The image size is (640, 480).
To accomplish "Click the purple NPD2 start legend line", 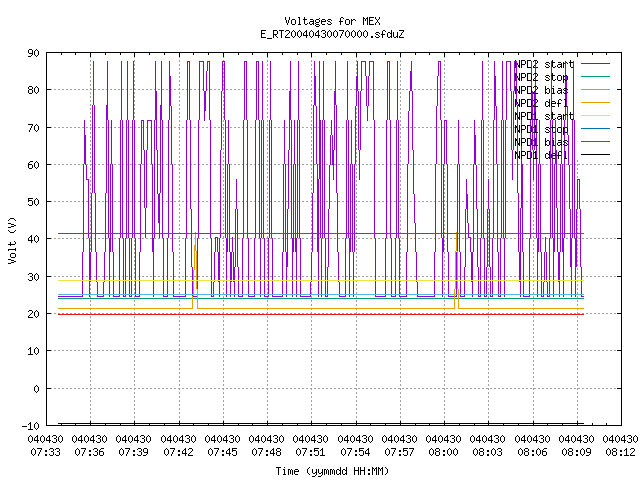I will 595,64.
